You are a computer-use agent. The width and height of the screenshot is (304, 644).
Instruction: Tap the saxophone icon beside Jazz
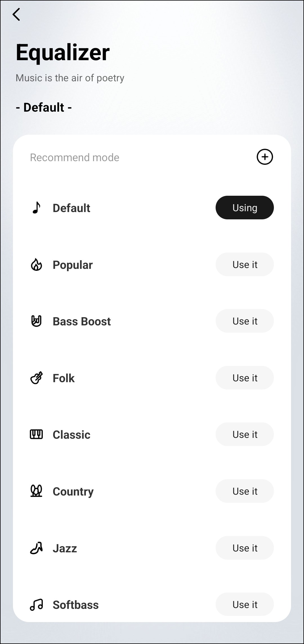36,548
